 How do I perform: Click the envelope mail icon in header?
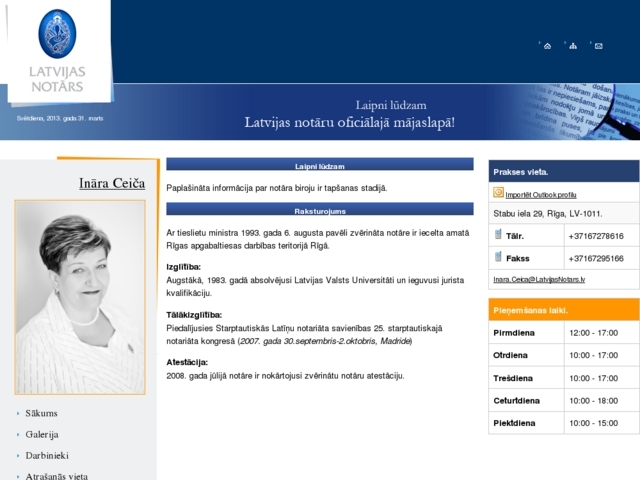pos(598,46)
